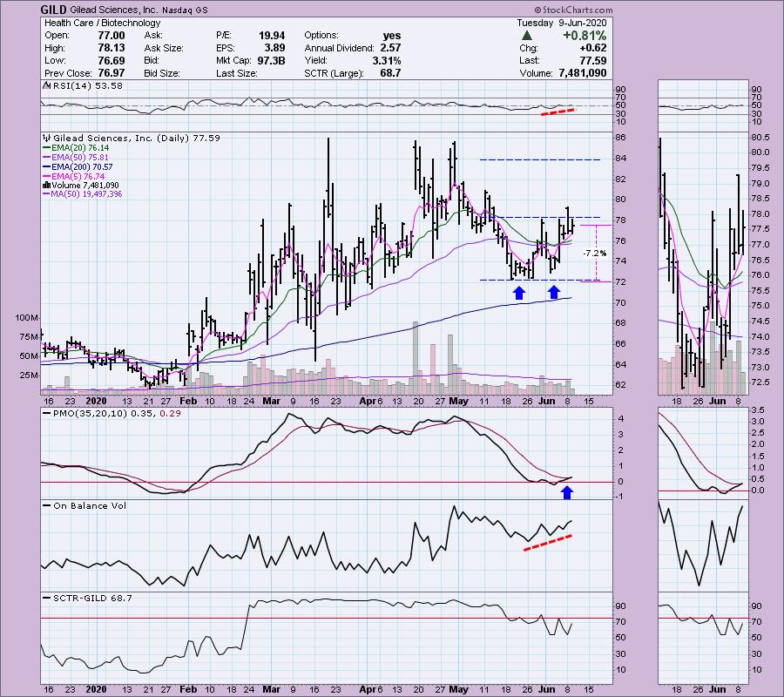Click the MA(50) 19,497,396 volume legend entry
Viewport: 784px width, 697px height.
87,194
